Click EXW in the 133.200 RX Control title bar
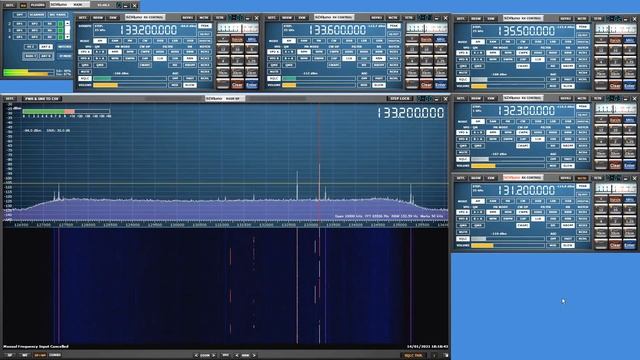 [113, 18]
